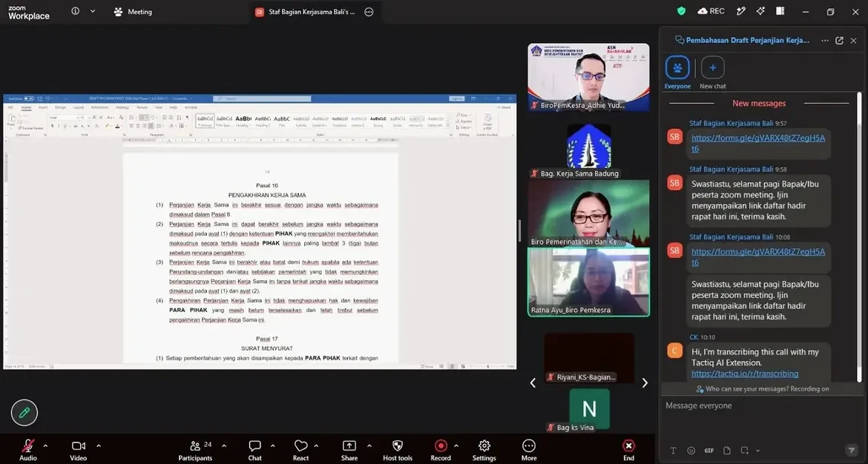Viewport: 868px width, 464px height.
Task: Open the GIF picker in chat
Action: (x=708, y=450)
